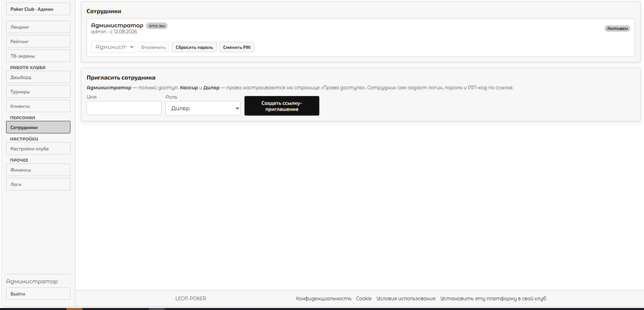Open Условия использования link
This screenshot has width=644, height=310.
[406, 298]
